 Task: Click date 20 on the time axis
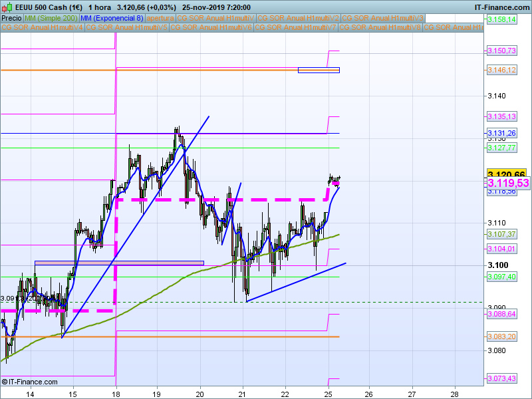point(200,394)
